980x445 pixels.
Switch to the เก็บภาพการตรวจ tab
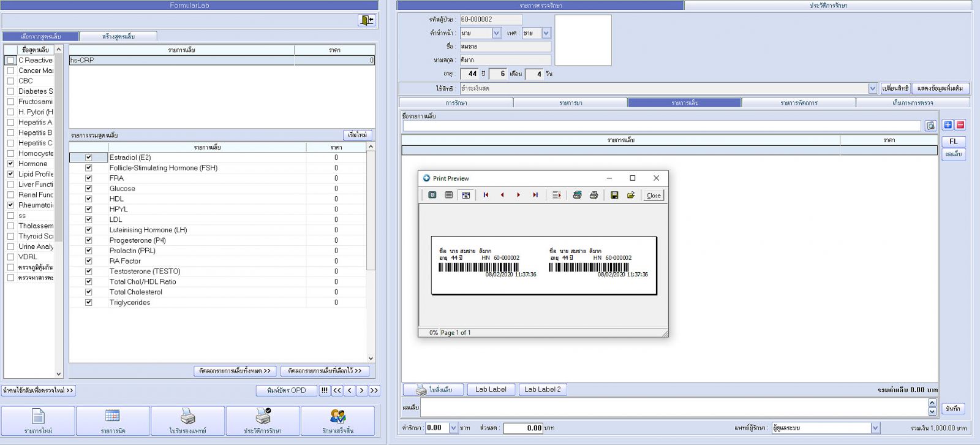click(913, 103)
